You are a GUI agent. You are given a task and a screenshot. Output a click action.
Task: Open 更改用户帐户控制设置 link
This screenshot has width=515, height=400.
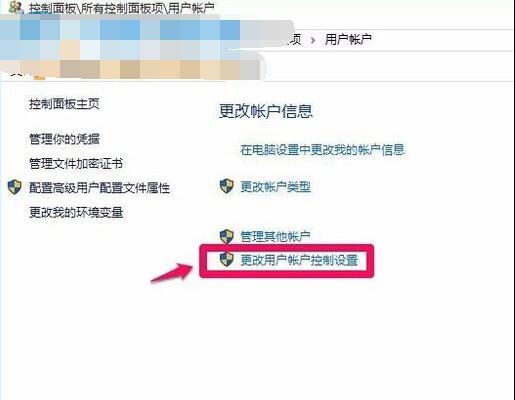(x=299, y=260)
